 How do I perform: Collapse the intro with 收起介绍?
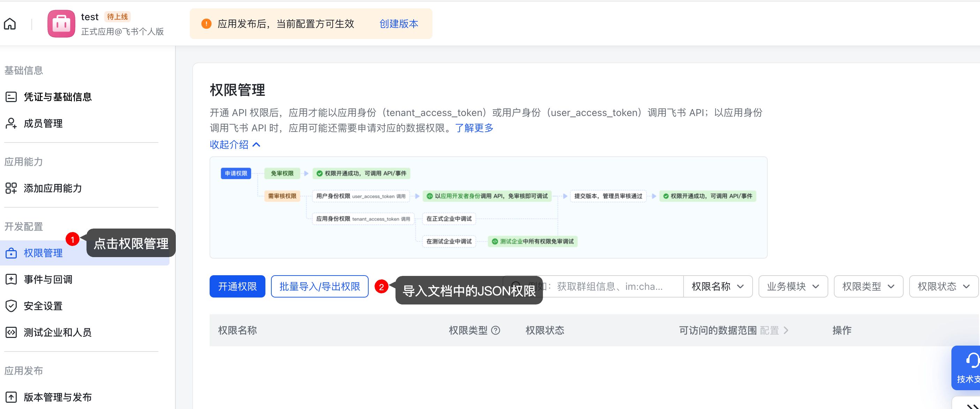tap(235, 145)
